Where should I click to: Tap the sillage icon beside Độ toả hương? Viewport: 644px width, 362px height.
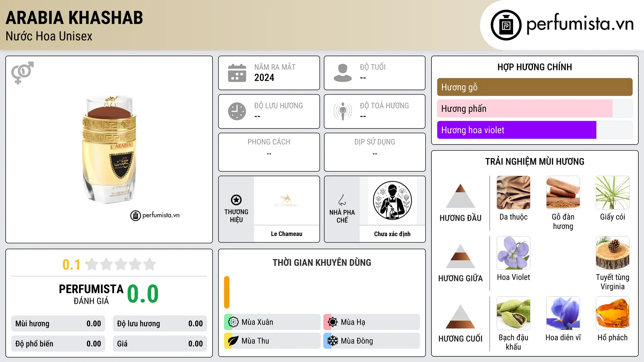pyautogui.click(x=342, y=111)
